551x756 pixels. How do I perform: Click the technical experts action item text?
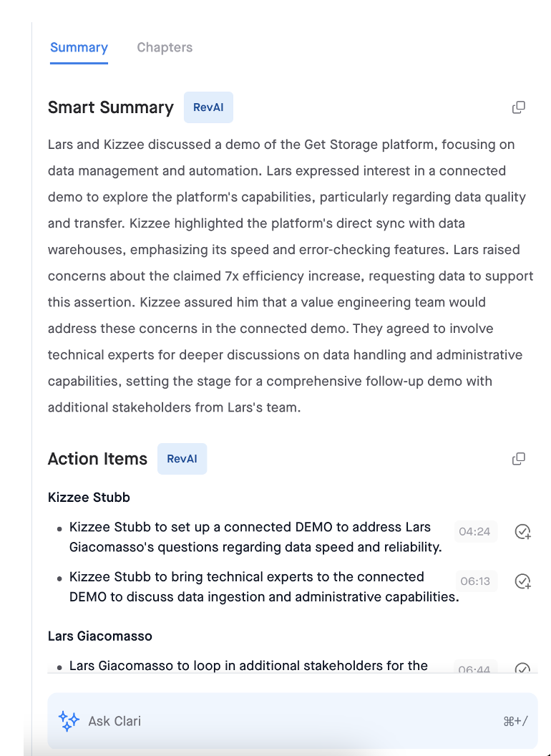[264, 587]
